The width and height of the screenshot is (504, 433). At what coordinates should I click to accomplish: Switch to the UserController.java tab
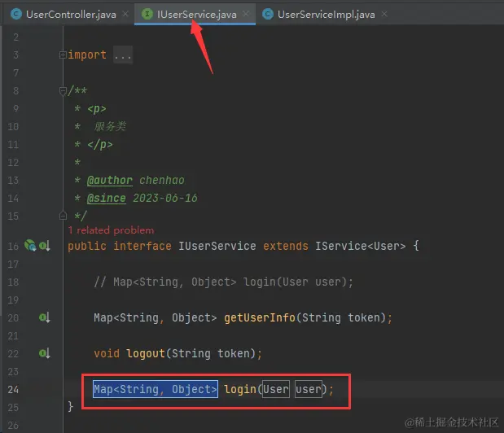(71, 15)
